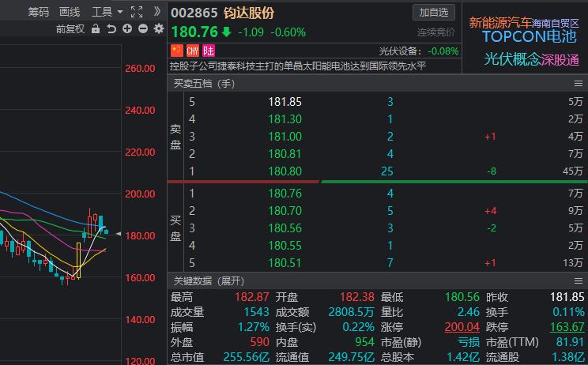The image size is (588, 365).
Task: Select the 画线 drawing tool menu
Action: tap(70, 12)
